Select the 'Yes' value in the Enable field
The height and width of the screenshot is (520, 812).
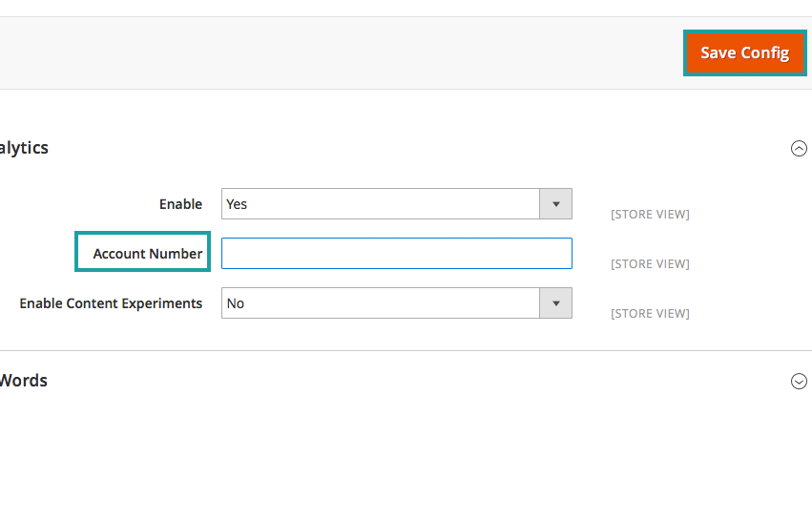380,204
